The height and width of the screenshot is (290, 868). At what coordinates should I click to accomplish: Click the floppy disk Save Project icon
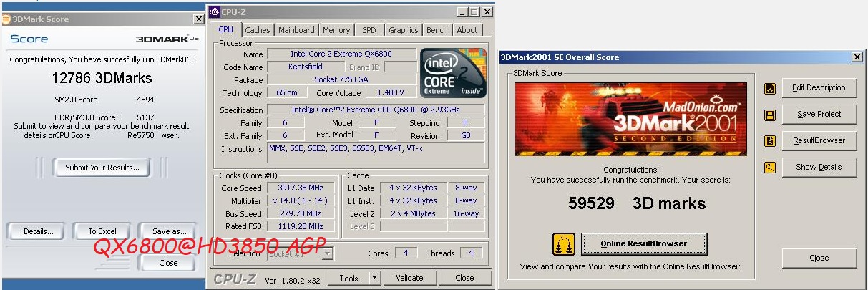pyautogui.click(x=770, y=115)
